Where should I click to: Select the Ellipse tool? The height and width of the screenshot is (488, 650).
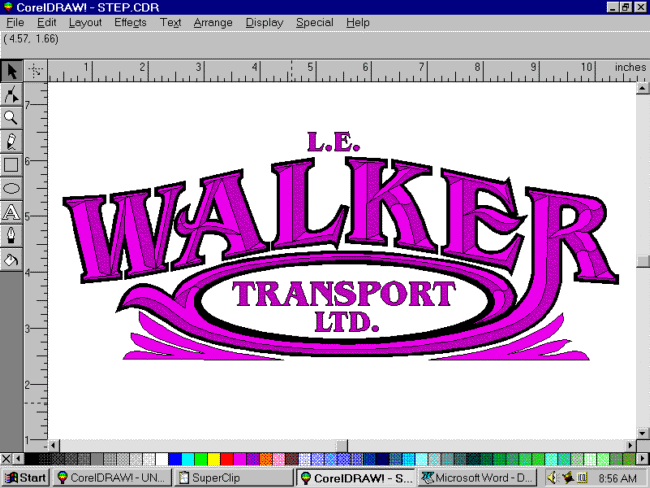[11, 189]
